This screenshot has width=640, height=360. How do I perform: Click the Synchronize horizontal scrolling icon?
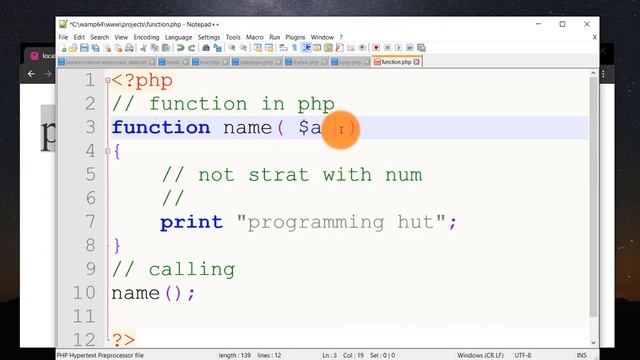click(269, 48)
